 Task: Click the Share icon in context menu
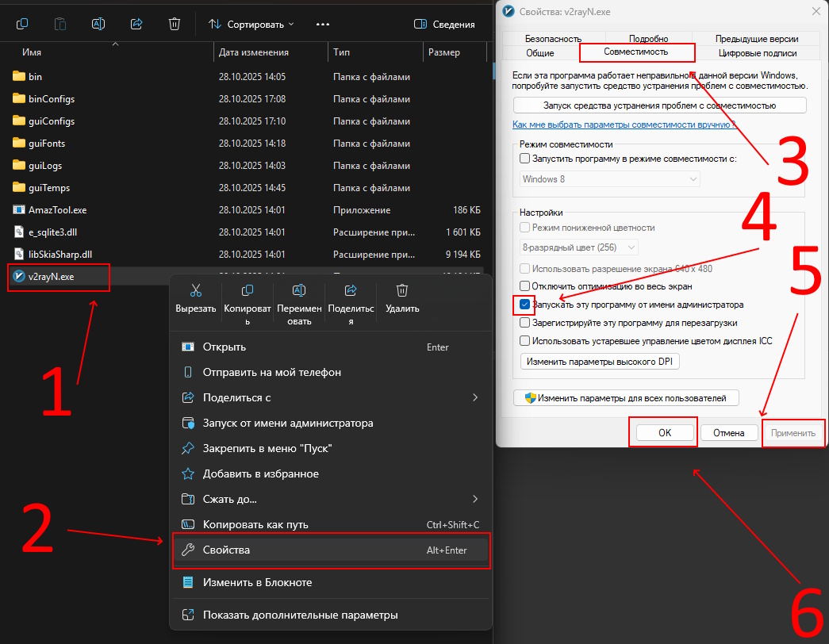[351, 290]
